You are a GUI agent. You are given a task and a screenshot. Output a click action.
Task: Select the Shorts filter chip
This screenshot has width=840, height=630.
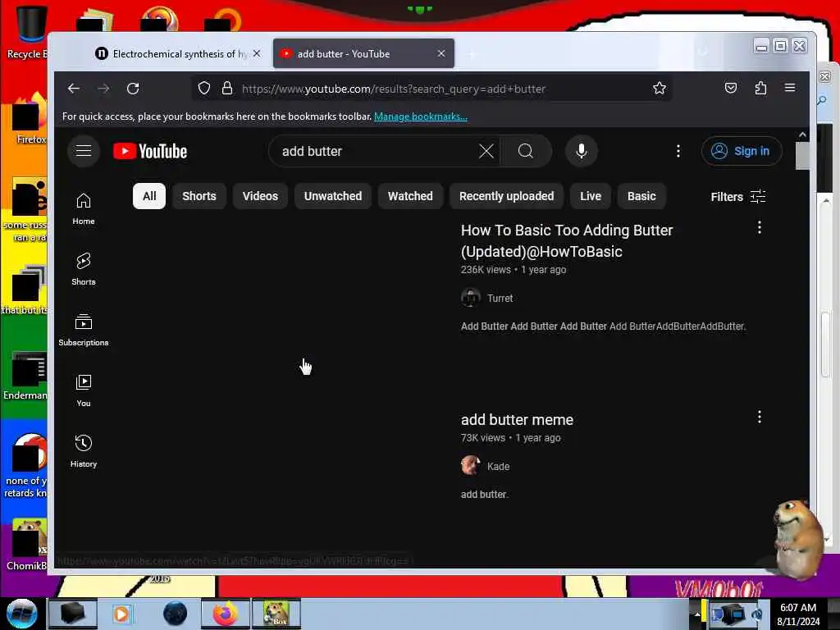199,196
